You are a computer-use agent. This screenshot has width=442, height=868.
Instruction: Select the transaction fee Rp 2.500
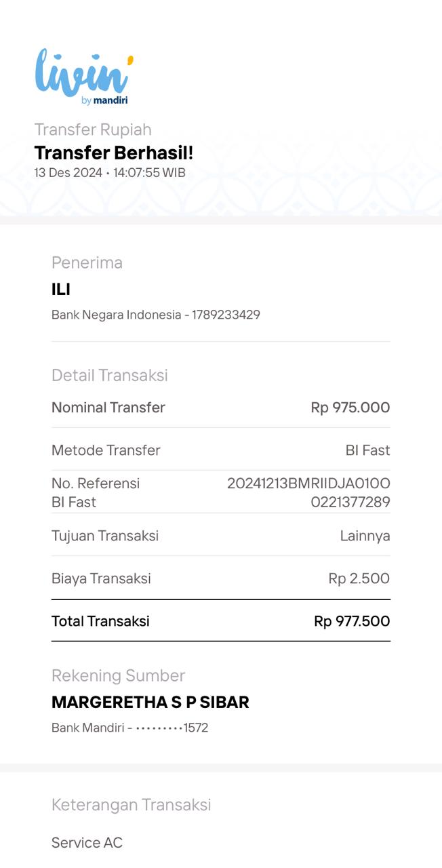[x=359, y=578]
